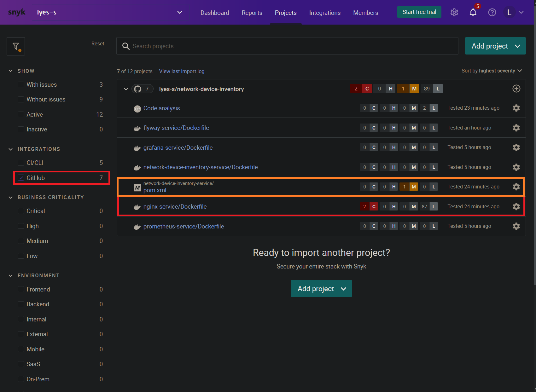This screenshot has height=392, width=536.
Task: Open View last import log link
Action: pos(182,71)
